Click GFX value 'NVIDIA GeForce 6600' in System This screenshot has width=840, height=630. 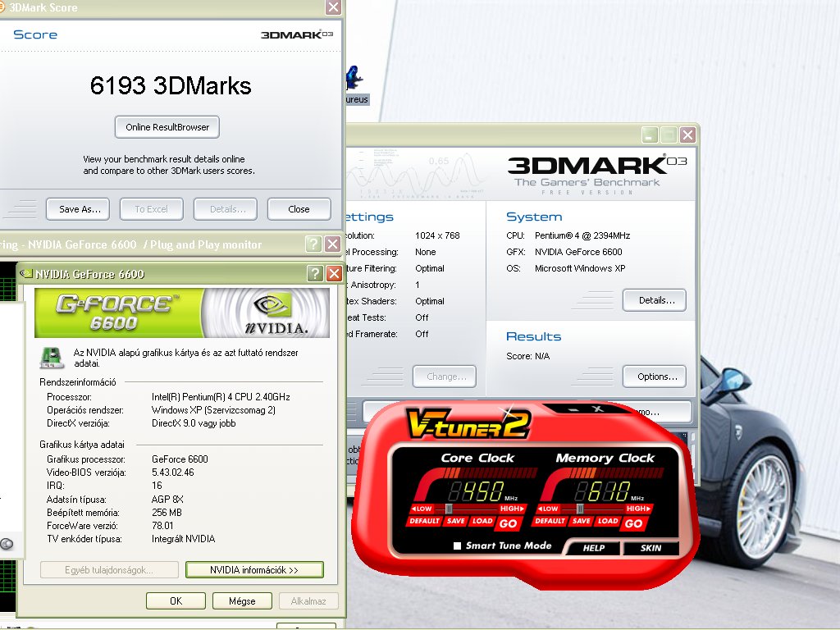tap(578, 252)
